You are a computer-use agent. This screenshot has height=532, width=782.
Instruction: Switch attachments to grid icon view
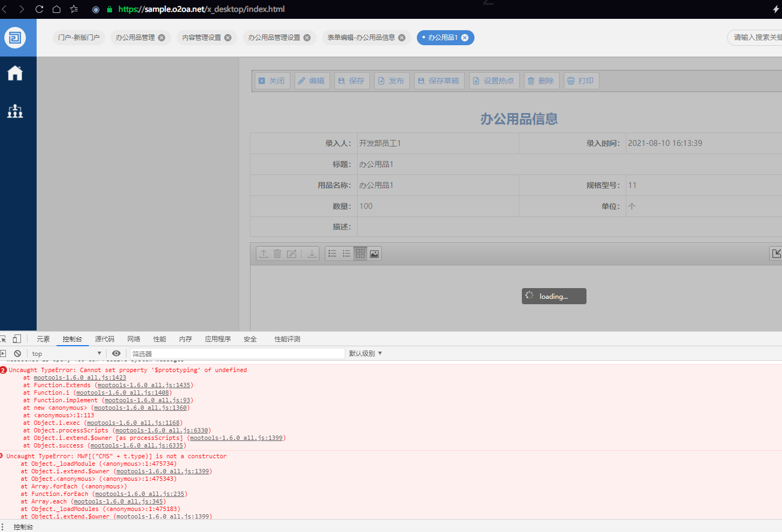pos(360,254)
